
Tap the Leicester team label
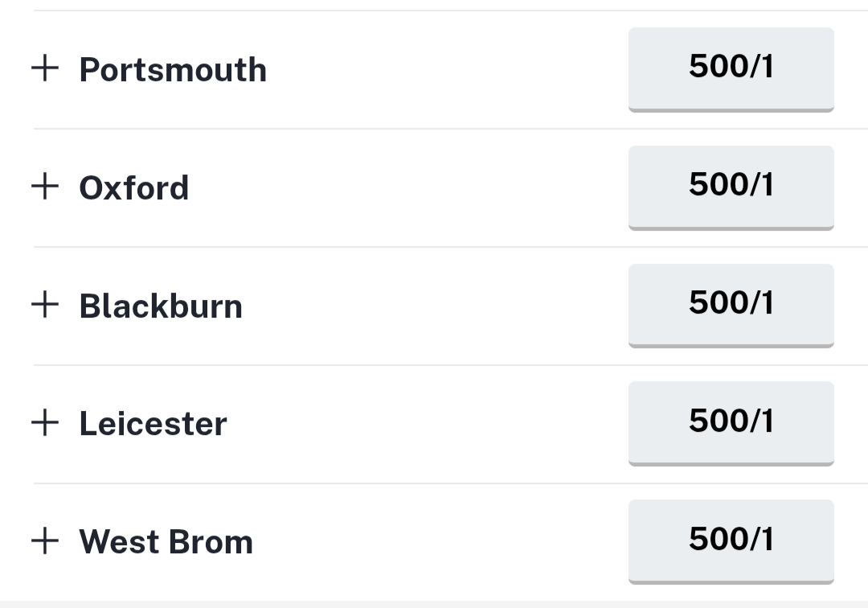pos(153,424)
